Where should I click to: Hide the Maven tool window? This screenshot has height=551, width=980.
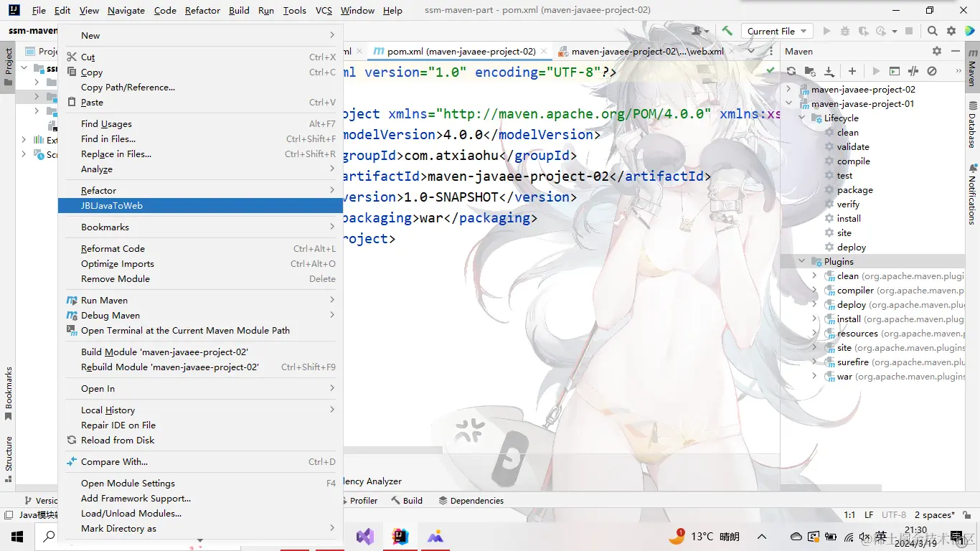pos(956,51)
